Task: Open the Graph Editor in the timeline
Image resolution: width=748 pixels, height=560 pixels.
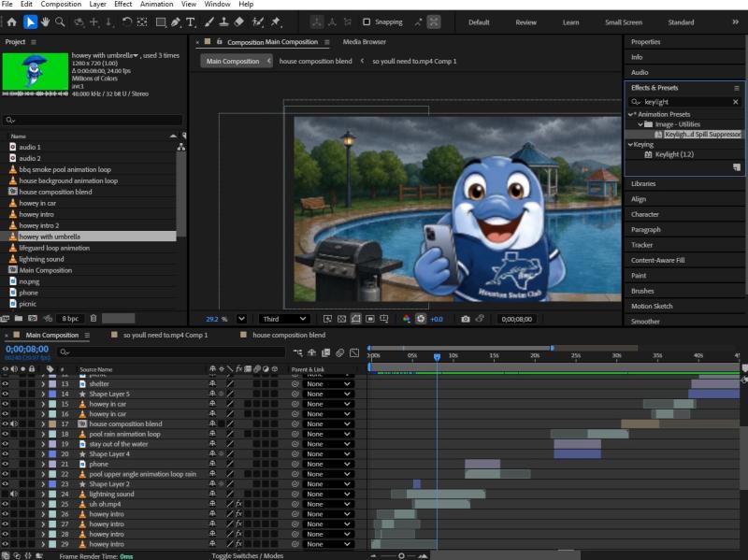Action: (354, 352)
